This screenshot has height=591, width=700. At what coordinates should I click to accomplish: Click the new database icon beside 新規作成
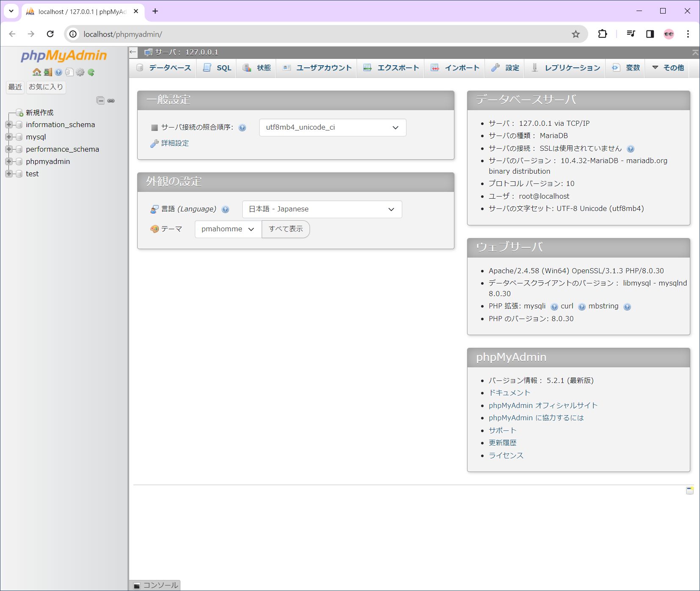point(19,113)
